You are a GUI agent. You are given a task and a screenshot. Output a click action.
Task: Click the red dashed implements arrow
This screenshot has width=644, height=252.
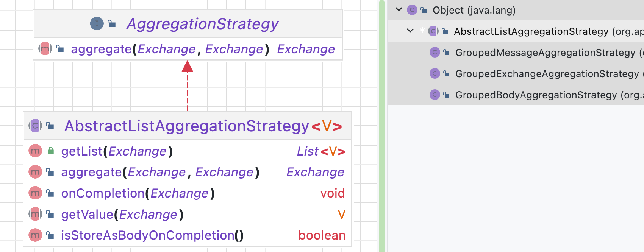tap(187, 86)
